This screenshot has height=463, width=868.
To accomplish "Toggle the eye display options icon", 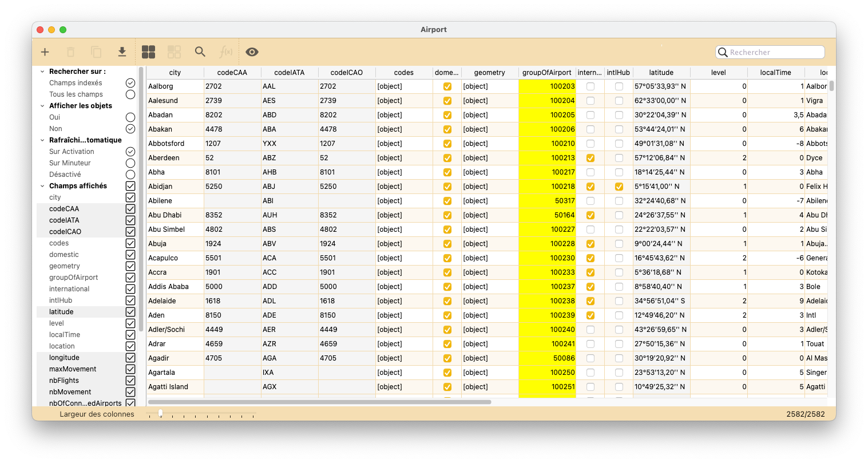I will (252, 52).
